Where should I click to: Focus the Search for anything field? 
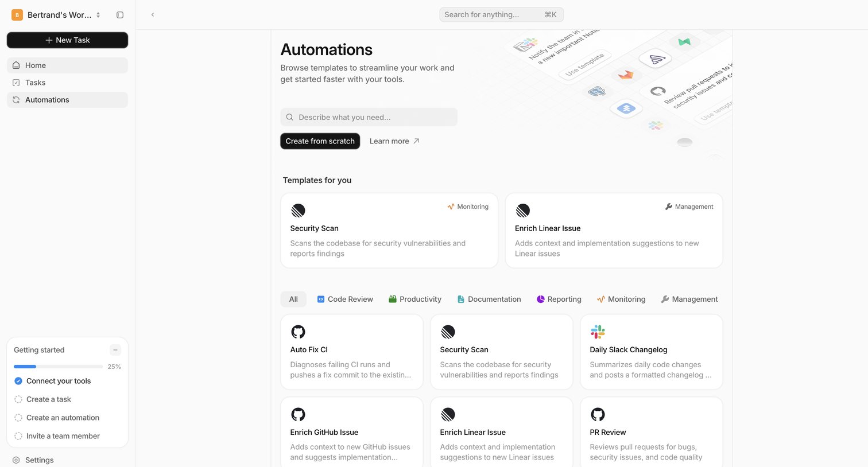tap(501, 15)
